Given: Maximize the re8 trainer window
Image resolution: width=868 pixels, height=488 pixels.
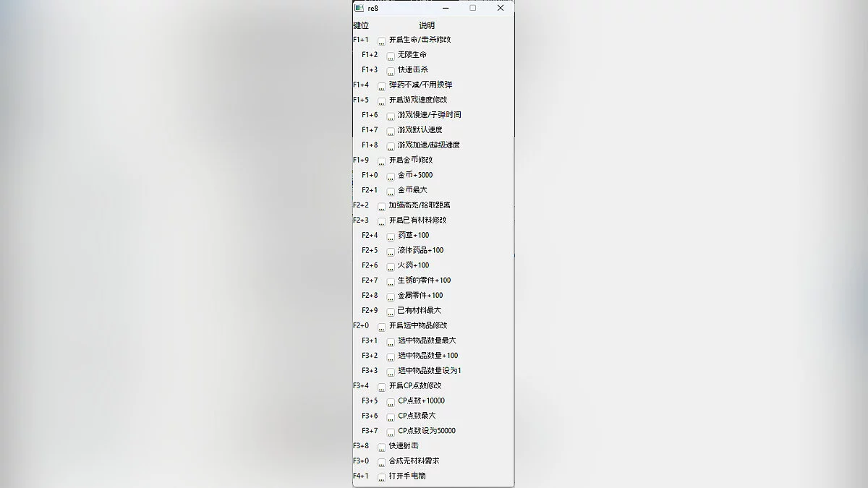Looking at the screenshot, I should coord(473,8).
